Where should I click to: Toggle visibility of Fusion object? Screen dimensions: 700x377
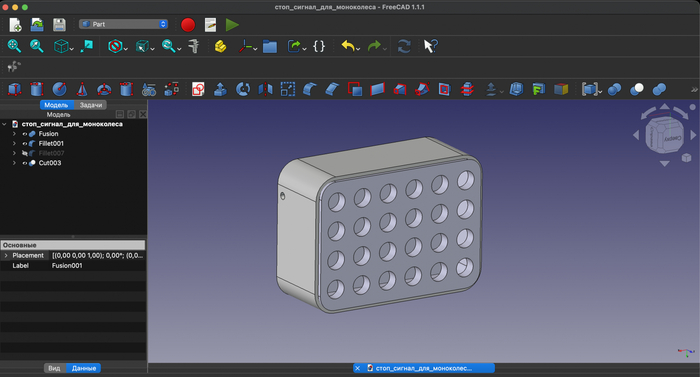(25, 134)
